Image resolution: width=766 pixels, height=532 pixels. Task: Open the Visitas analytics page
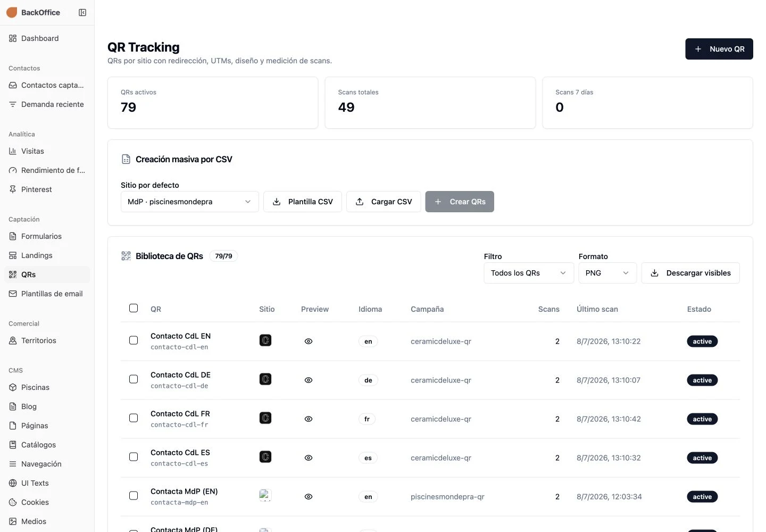coord(47,151)
